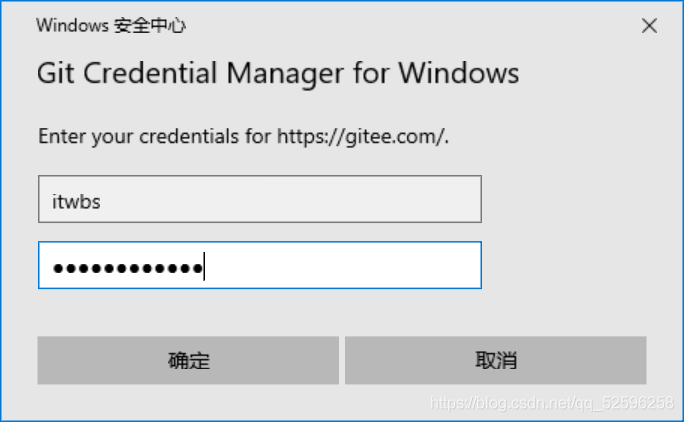684x422 pixels.
Task: Confirm credentials with the 确定 button
Action: point(188,360)
